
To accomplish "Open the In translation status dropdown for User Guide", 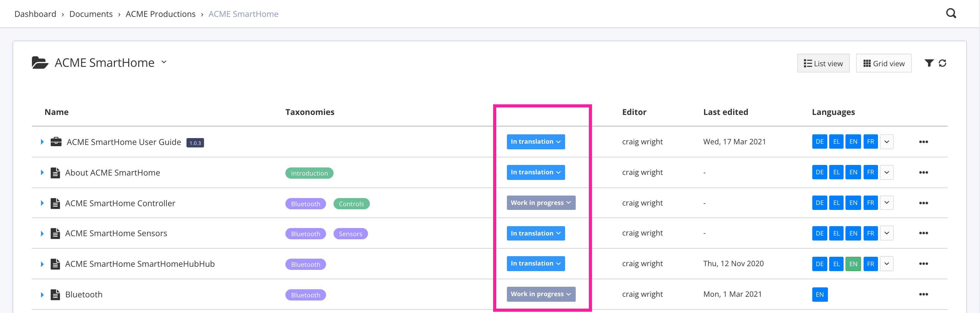I will 536,141.
